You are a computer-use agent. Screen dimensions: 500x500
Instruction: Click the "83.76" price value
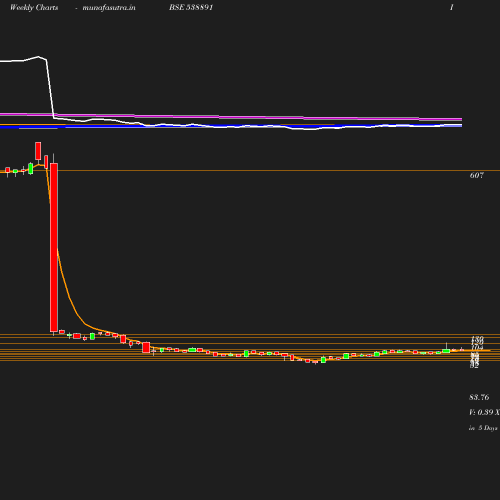pos(479,397)
